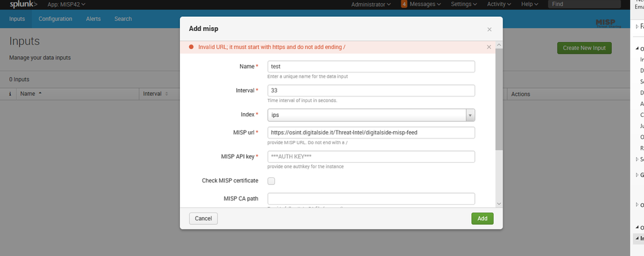Open the Messages menu
The image size is (644, 256).
point(425,4)
